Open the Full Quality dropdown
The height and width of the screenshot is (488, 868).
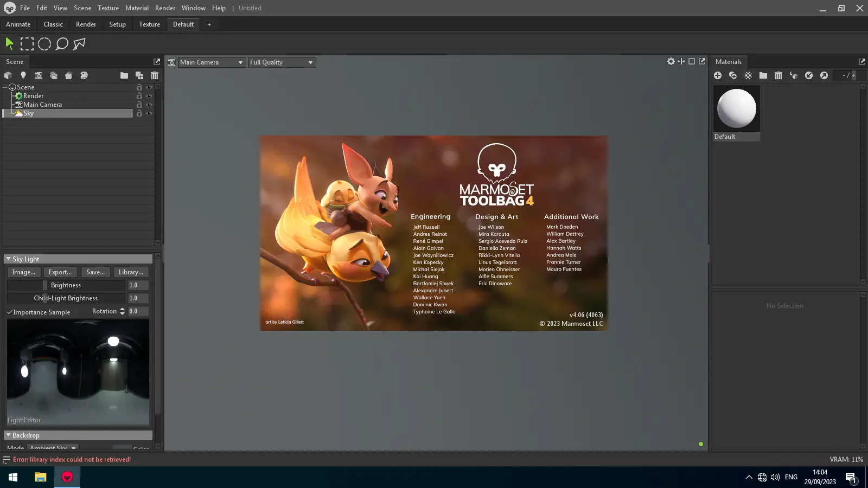coord(281,62)
